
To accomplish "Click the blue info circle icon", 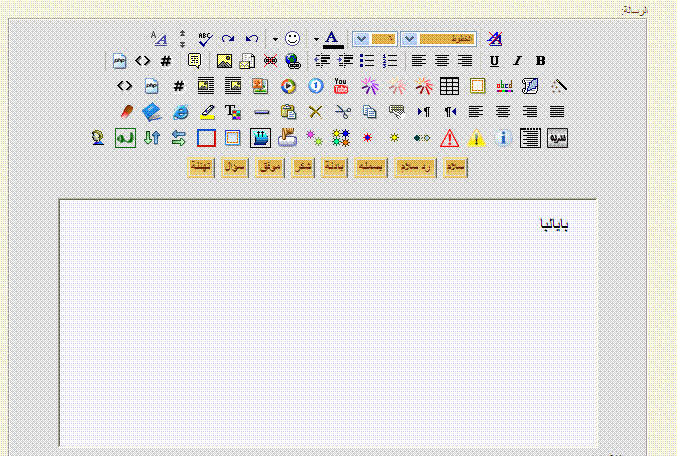I will tap(504, 138).
